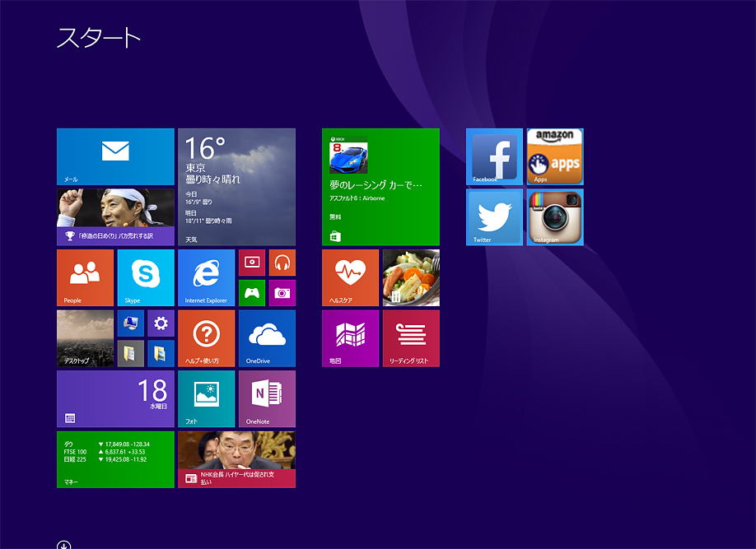Open the Instagram tile

(555, 217)
